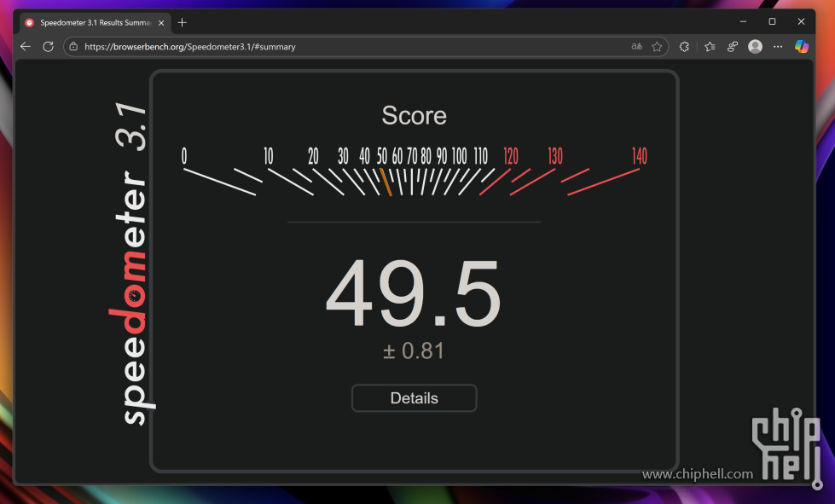The width and height of the screenshot is (835, 504).
Task: Click the translate page icon
Action: tap(636, 47)
